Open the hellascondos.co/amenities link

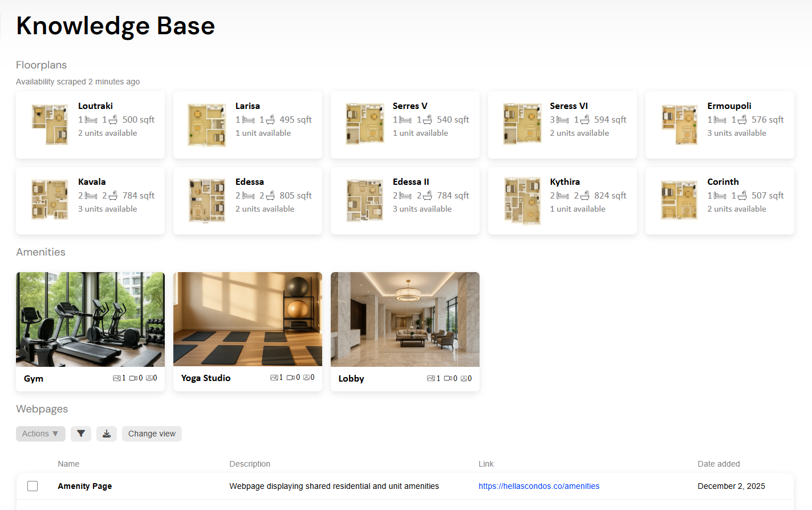539,486
